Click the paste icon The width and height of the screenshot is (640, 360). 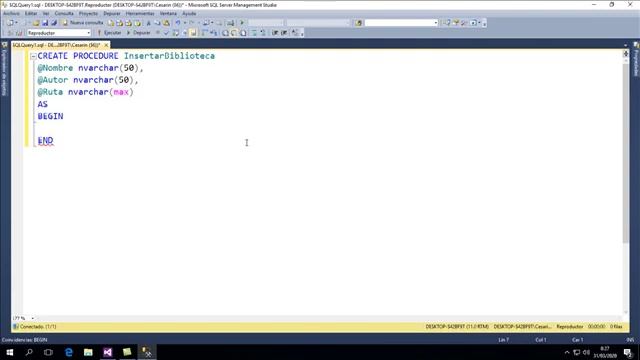(x=166, y=23)
